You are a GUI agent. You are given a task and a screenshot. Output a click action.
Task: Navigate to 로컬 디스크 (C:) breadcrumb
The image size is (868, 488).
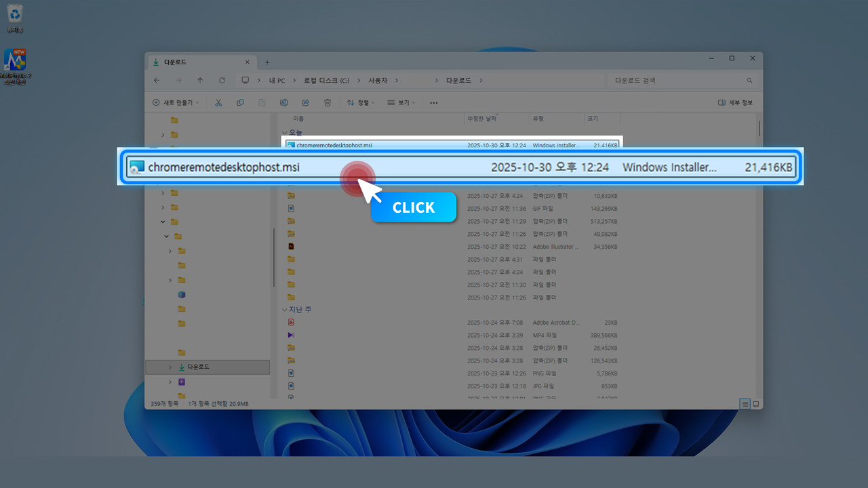pos(326,81)
